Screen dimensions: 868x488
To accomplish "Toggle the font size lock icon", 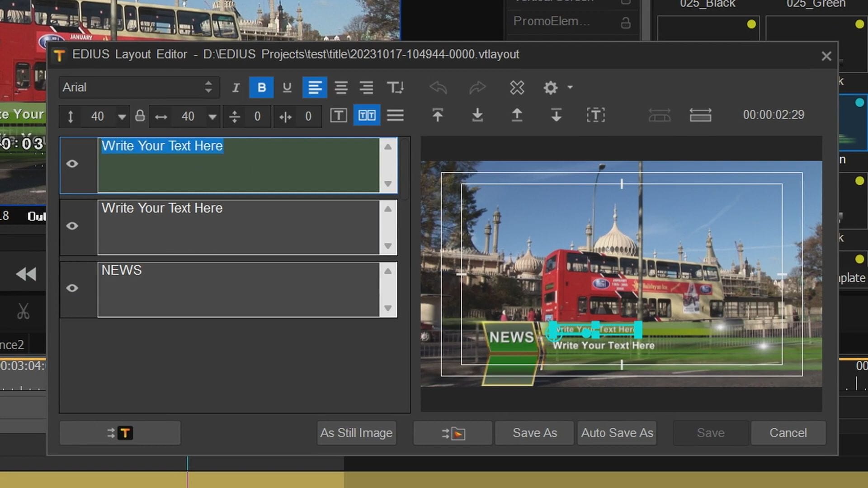I will (x=140, y=116).
